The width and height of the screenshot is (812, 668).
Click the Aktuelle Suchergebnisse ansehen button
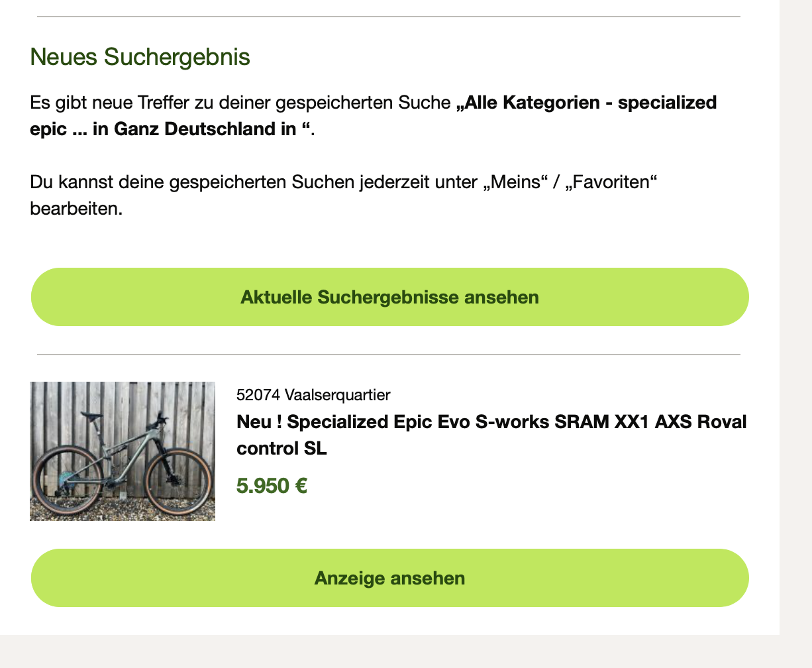pos(389,297)
